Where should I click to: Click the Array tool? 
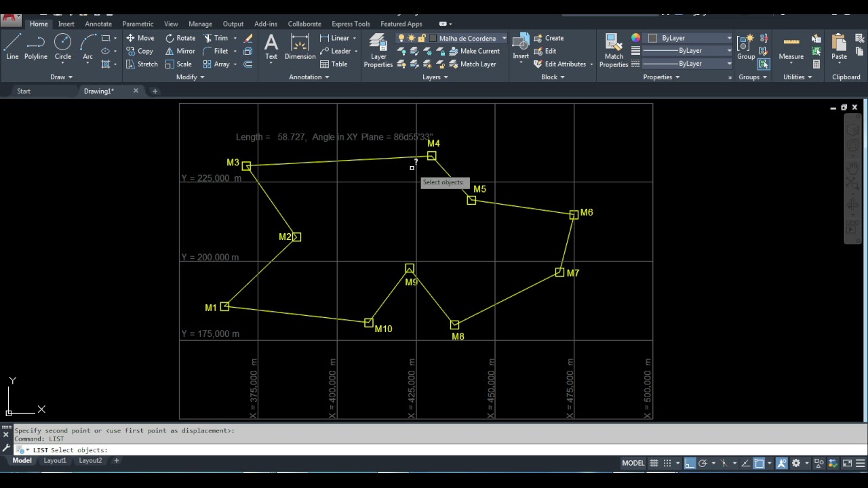216,64
